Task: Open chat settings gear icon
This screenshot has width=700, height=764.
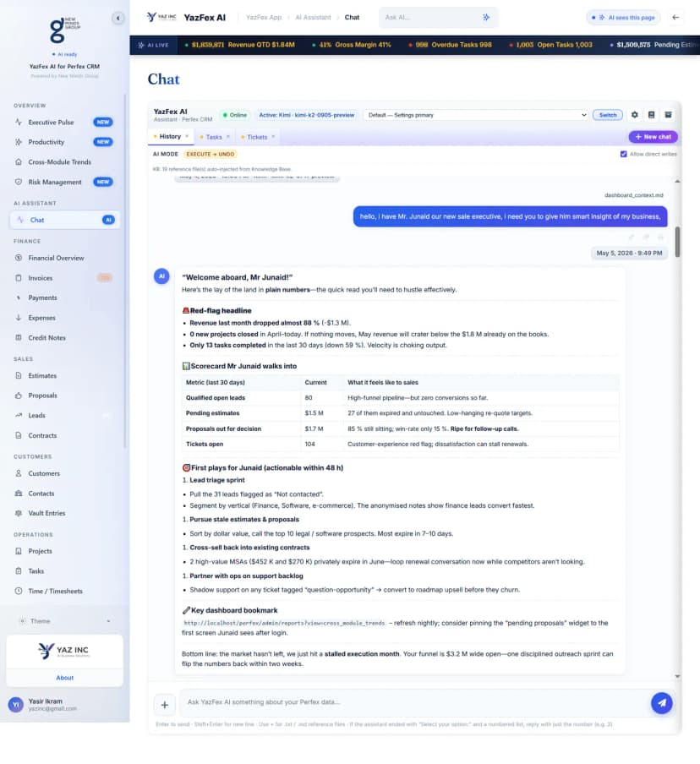Action: [x=635, y=115]
